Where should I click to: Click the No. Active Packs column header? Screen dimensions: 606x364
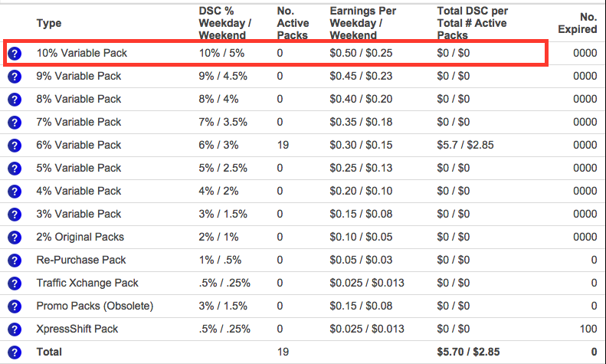click(292, 23)
